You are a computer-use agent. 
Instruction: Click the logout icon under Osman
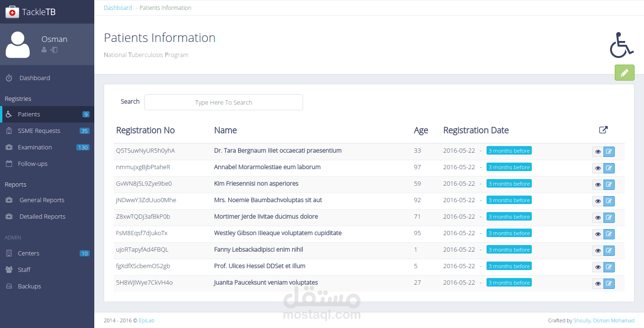click(x=54, y=49)
